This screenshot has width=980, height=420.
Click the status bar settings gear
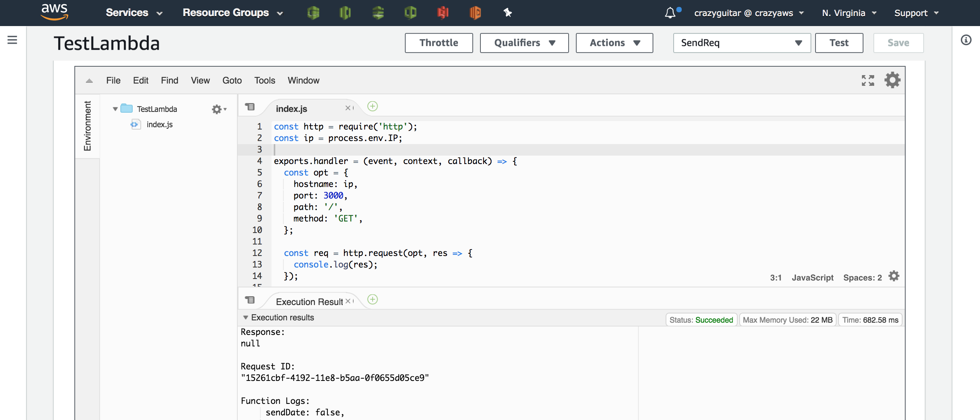[x=894, y=276]
